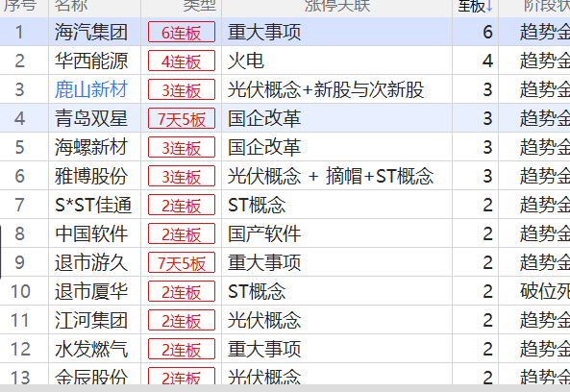
Task: Click the 火电 reason for 华西能源
Action: click(x=246, y=61)
